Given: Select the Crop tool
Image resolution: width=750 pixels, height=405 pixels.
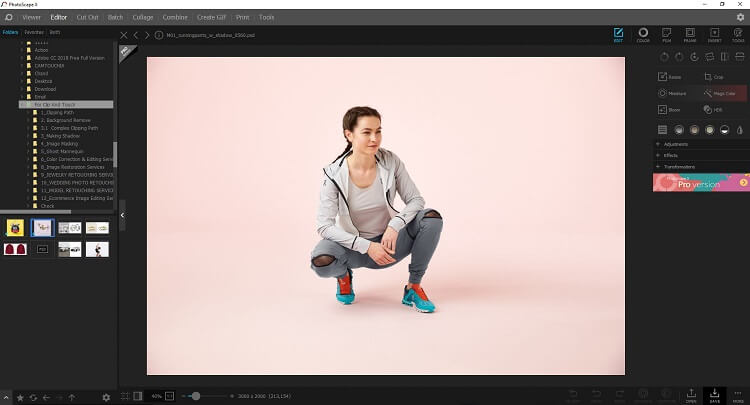Looking at the screenshot, I should click(x=712, y=76).
